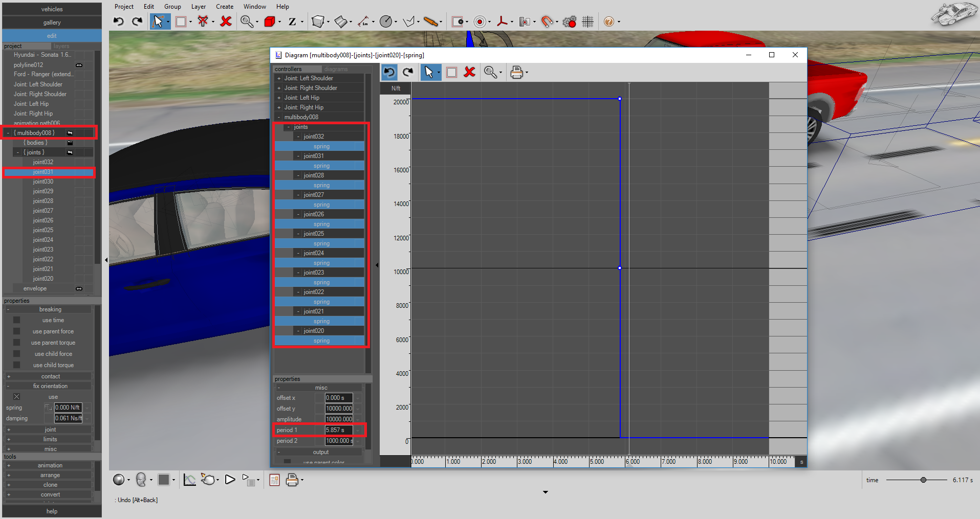The width and height of the screenshot is (980, 519).
Task: Toggle the 'use parent torque' checkbox
Action: (x=16, y=343)
